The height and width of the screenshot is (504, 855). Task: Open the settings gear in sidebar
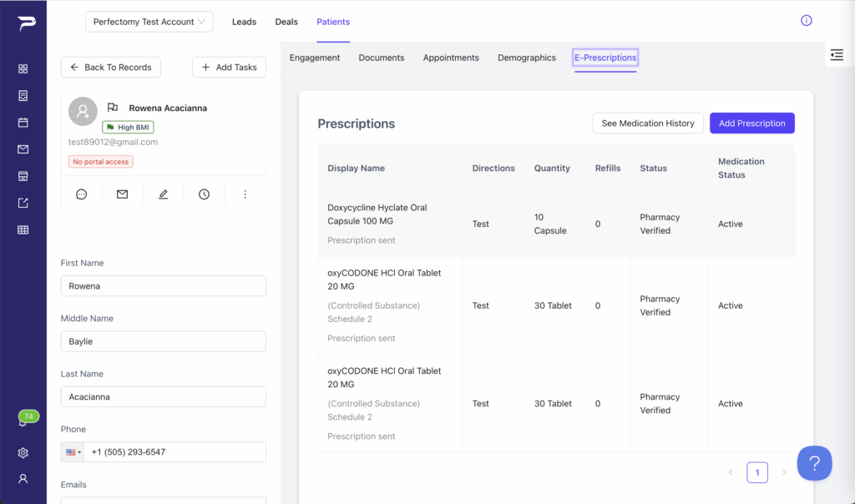23,453
